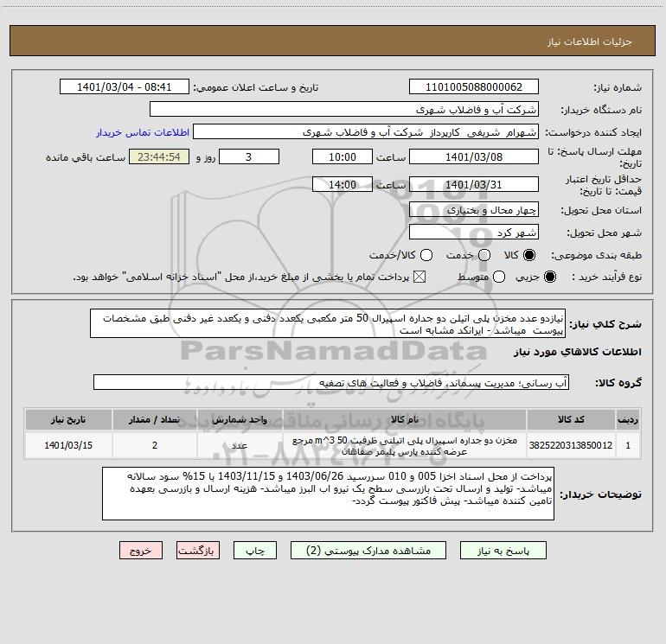
Task: Open مشاهده مدارک پیوستی (2) attachments
Action: pyautogui.click(x=368, y=550)
